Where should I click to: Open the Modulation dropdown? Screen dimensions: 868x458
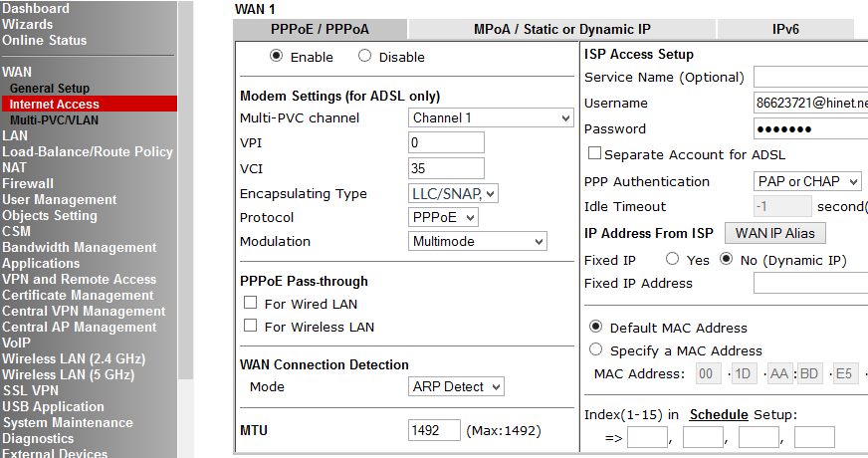click(478, 241)
